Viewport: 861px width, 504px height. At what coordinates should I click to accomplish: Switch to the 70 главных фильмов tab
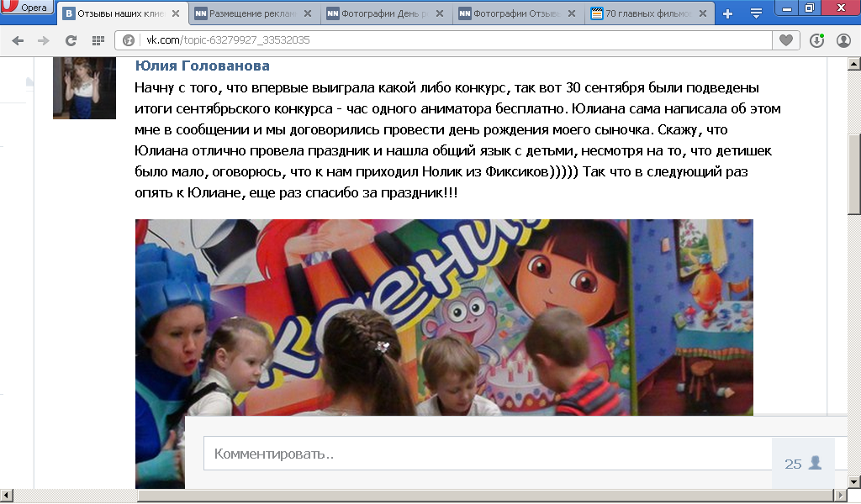(649, 13)
